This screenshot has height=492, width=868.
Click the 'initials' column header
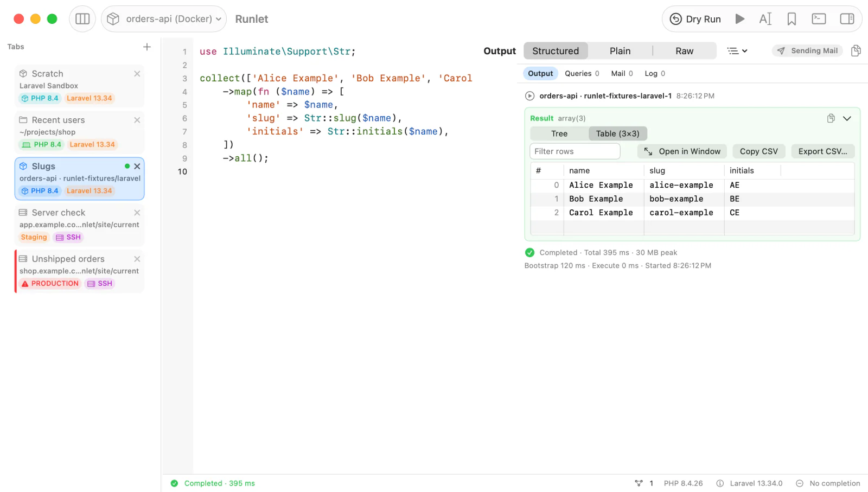[752, 170]
